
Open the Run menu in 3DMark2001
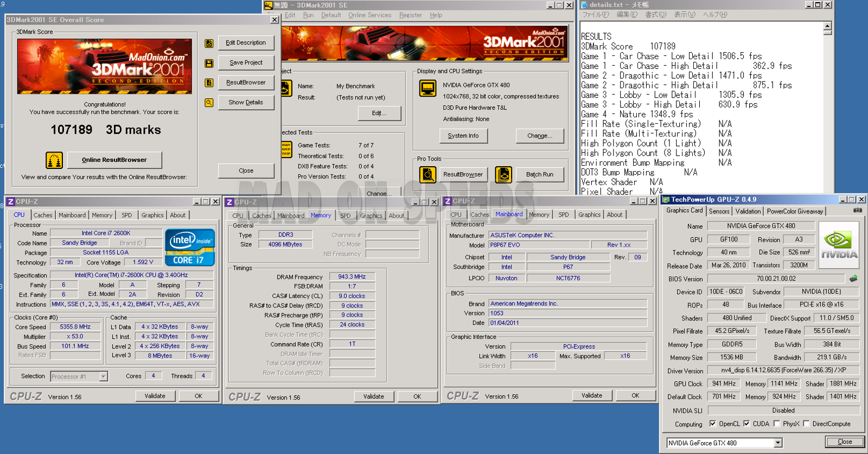tap(308, 15)
